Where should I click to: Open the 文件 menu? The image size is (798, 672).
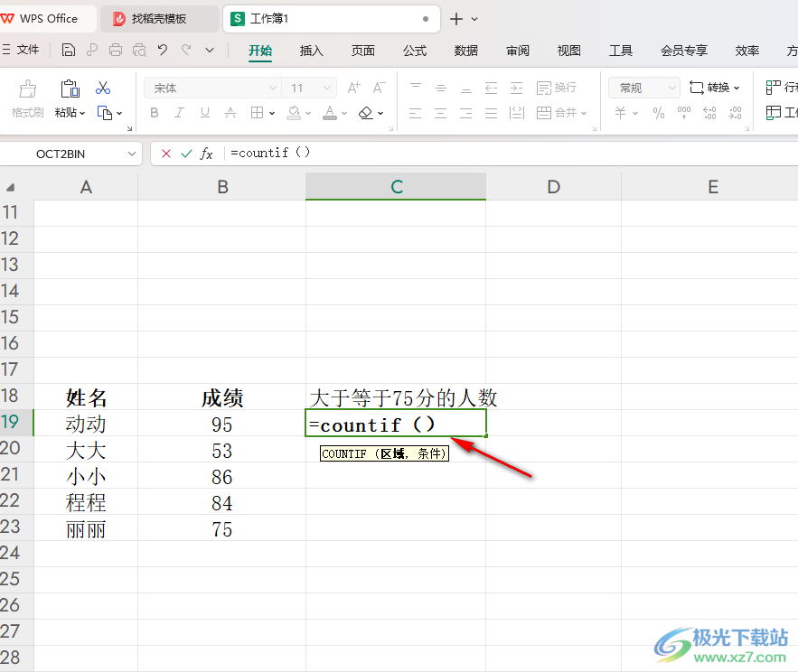pyautogui.click(x=21, y=50)
